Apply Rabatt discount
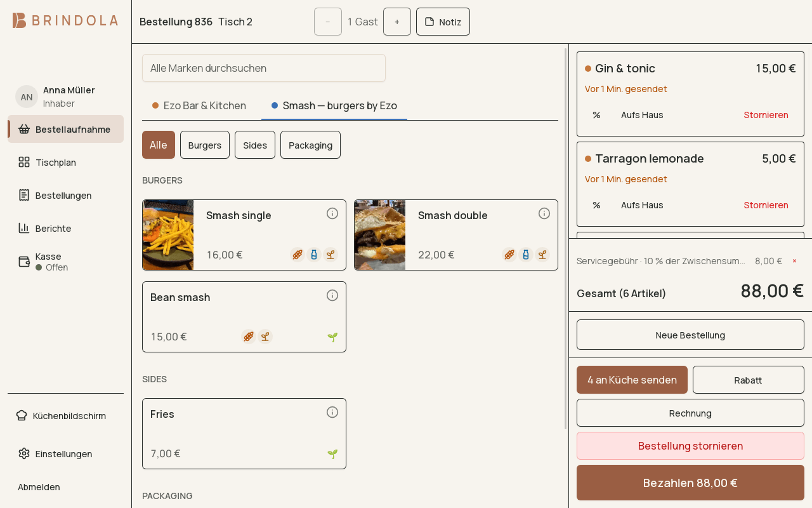The width and height of the screenshot is (812, 508). [749, 380]
